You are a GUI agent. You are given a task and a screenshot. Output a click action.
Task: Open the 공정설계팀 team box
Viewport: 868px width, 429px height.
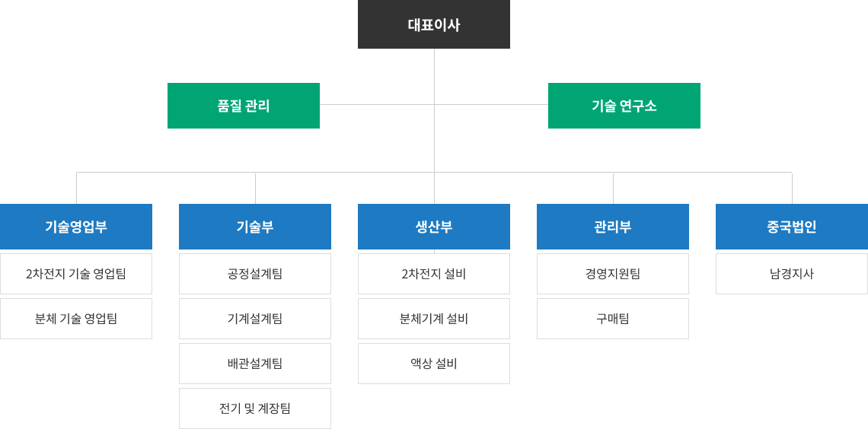click(255, 274)
